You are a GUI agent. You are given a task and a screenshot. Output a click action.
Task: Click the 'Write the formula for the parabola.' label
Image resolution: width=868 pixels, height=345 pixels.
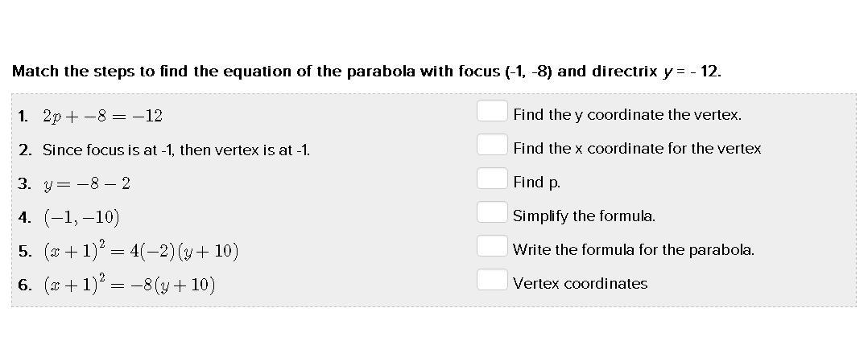coord(634,250)
